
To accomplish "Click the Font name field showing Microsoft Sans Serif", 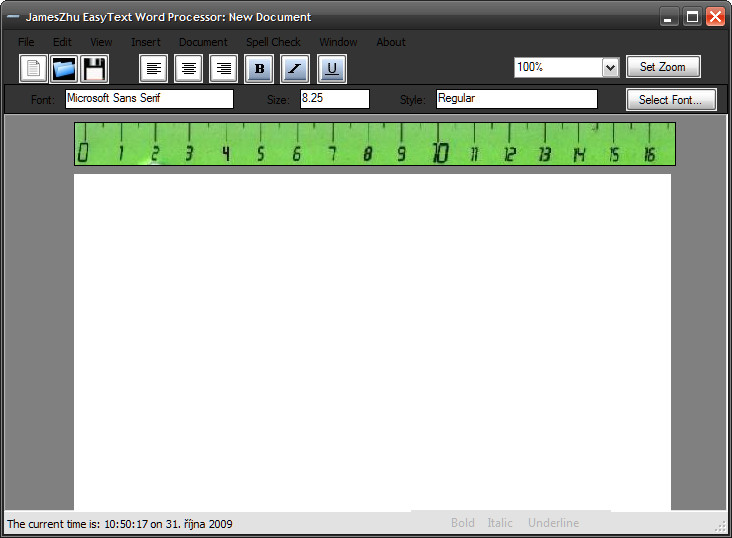I will 149,99.
